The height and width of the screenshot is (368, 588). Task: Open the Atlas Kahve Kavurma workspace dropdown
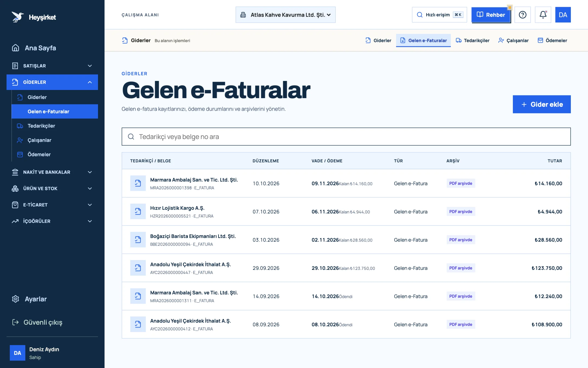pyautogui.click(x=285, y=15)
